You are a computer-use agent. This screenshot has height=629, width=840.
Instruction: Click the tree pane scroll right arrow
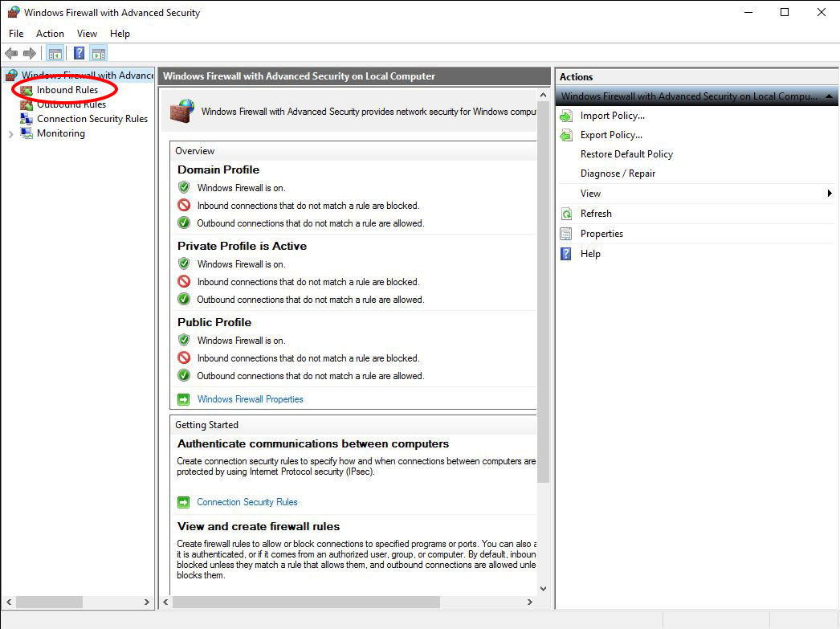[147, 602]
